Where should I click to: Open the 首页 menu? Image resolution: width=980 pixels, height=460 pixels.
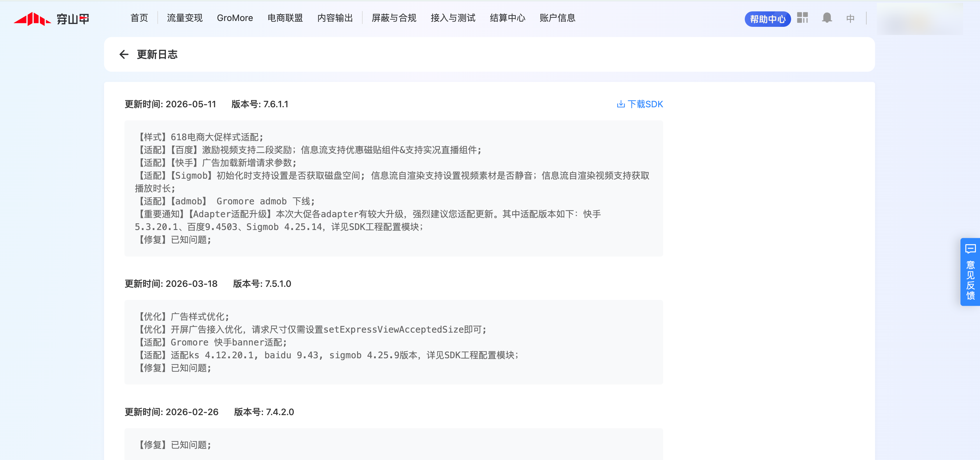pyautogui.click(x=139, y=18)
